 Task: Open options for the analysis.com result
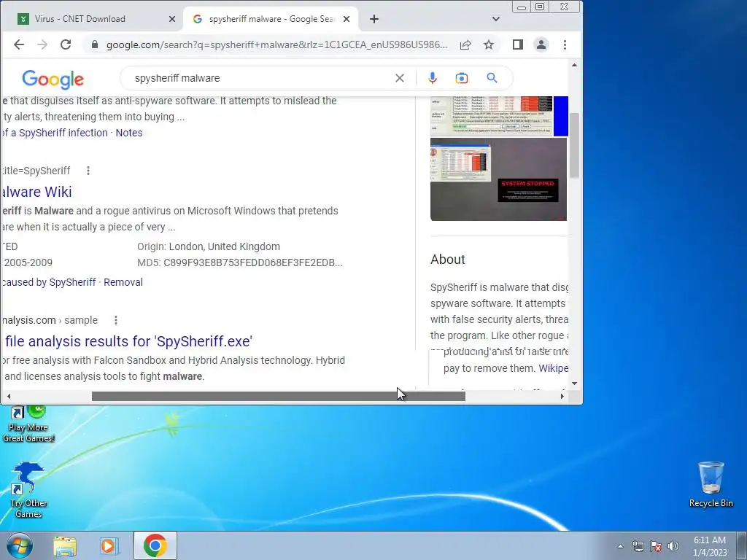tap(116, 320)
